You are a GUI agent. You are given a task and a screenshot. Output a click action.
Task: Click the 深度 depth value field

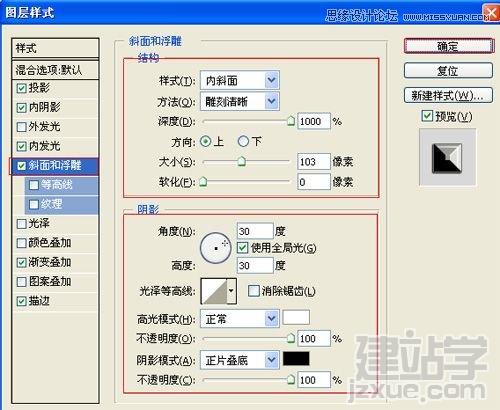coord(314,122)
